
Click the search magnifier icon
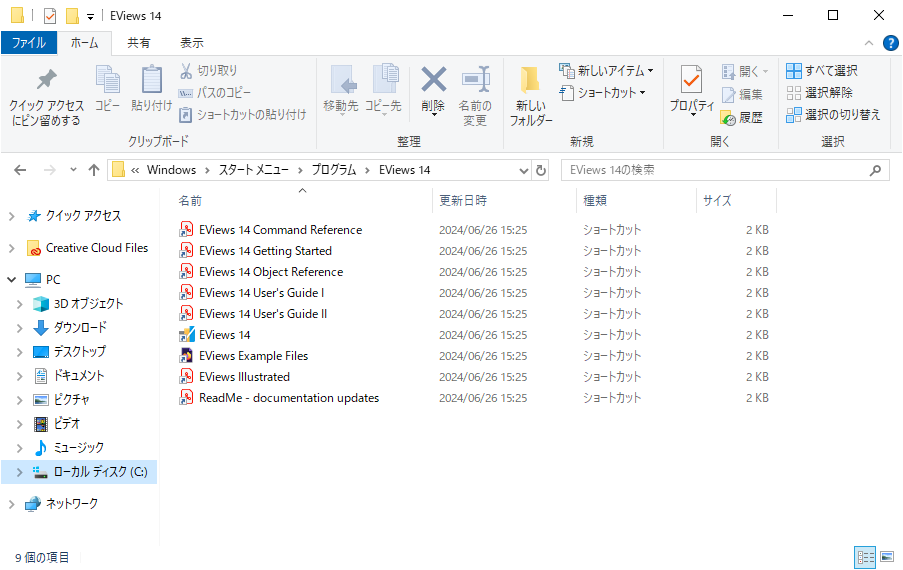pyautogui.click(x=875, y=170)
